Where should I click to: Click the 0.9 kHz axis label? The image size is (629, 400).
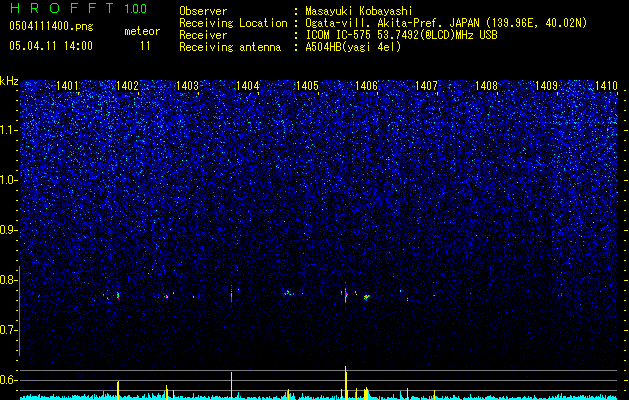tap(9, 230)
